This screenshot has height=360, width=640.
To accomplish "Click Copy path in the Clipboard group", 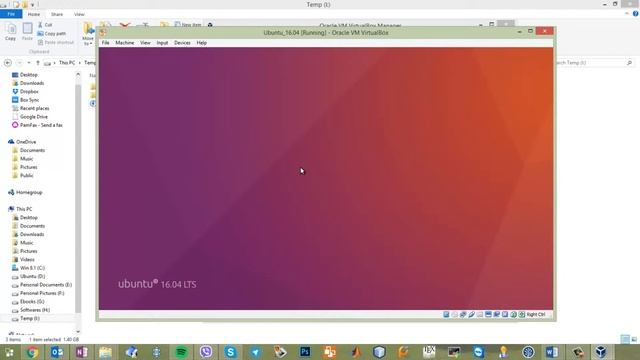I will click(51, 33).
